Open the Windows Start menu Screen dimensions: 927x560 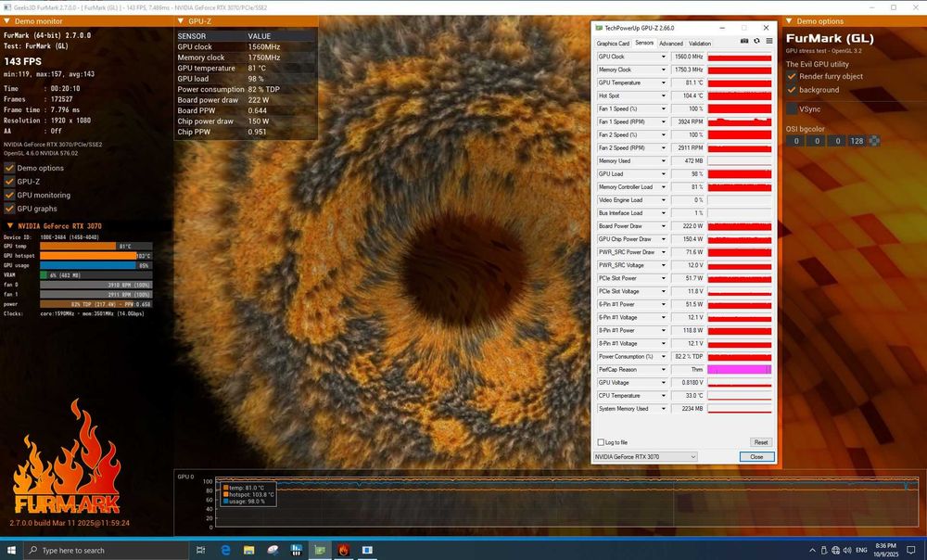click(10, 550)
